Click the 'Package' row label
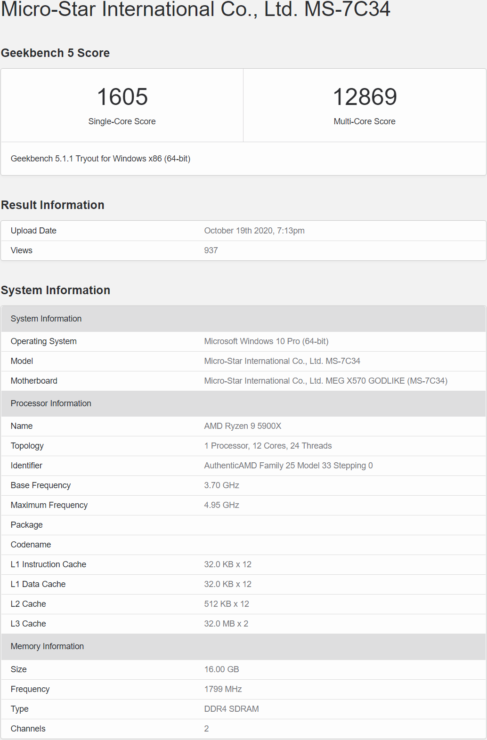The width and height of the screenshot is (487, 740). pos(26,525)
